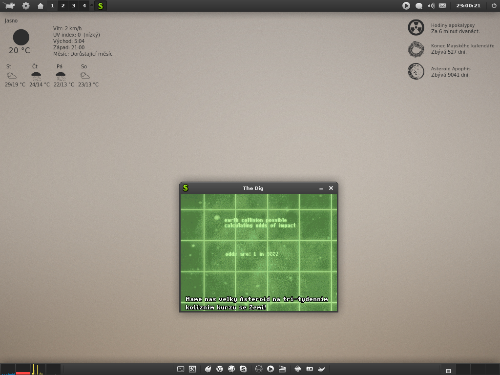
Task: Click the Mayan calendar round icon
Action: [x=416, y=49]
